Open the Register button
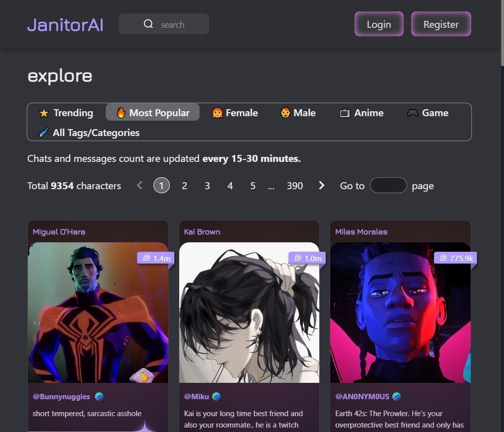Viewport: 504px width, 432px height. point(441,24)
